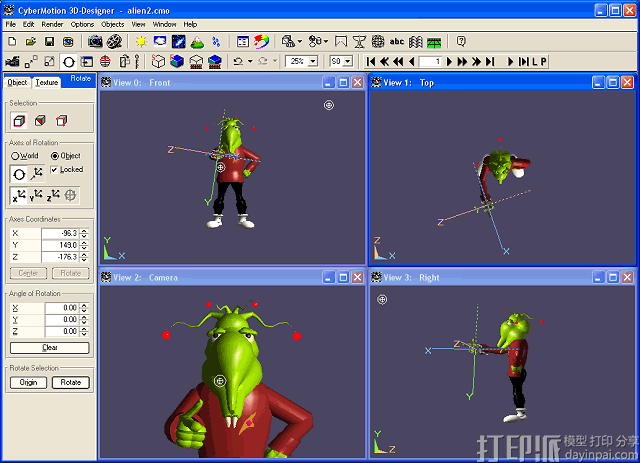Step the Axes Coordinates Y spinner
The height and width of the screenshot is (463, 640).
click(84, 245)
